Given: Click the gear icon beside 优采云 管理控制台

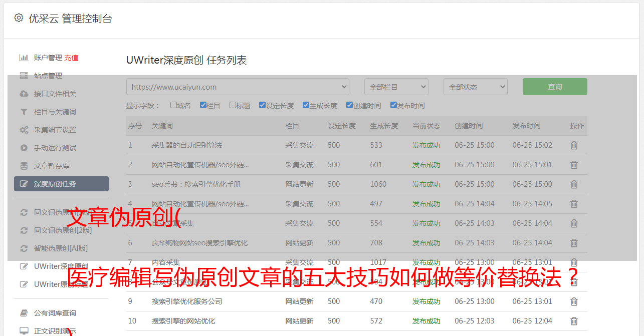Looking at the screenshot, I should pos(19,18).
